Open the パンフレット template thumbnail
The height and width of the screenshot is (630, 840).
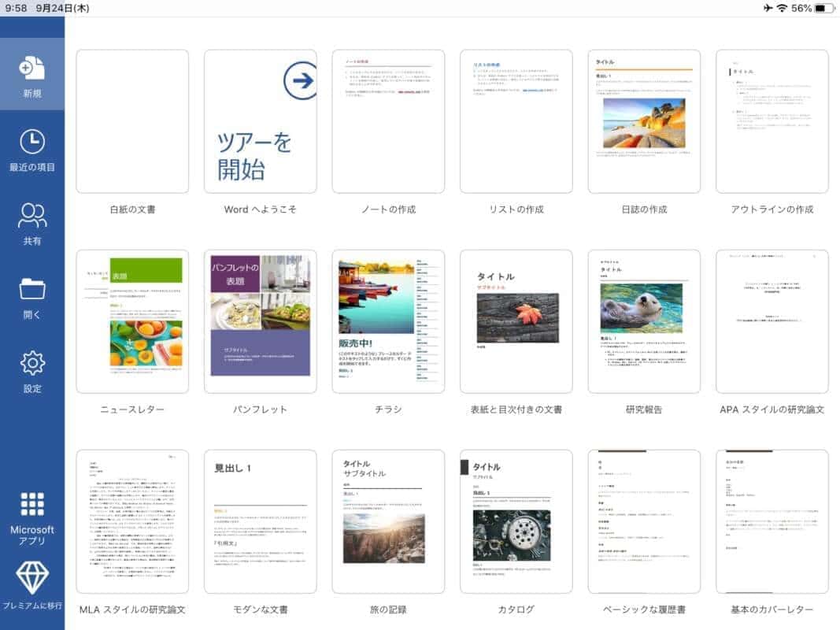pos(261,321)
